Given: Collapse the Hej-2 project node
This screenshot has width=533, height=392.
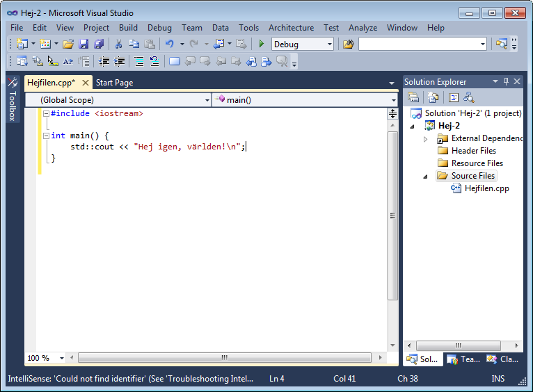Looking at the screenshot, I should 413,126.
